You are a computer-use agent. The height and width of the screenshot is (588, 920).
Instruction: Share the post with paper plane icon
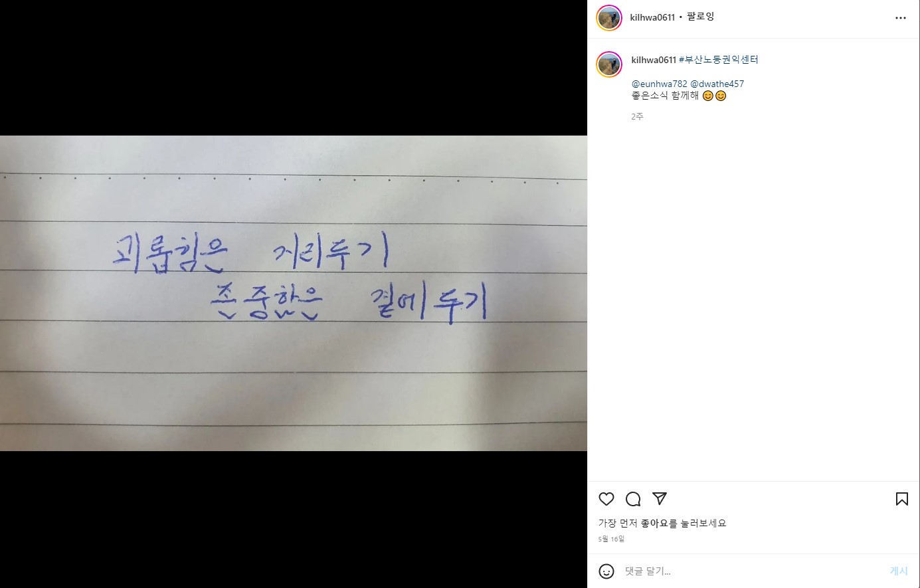[660, 499]
